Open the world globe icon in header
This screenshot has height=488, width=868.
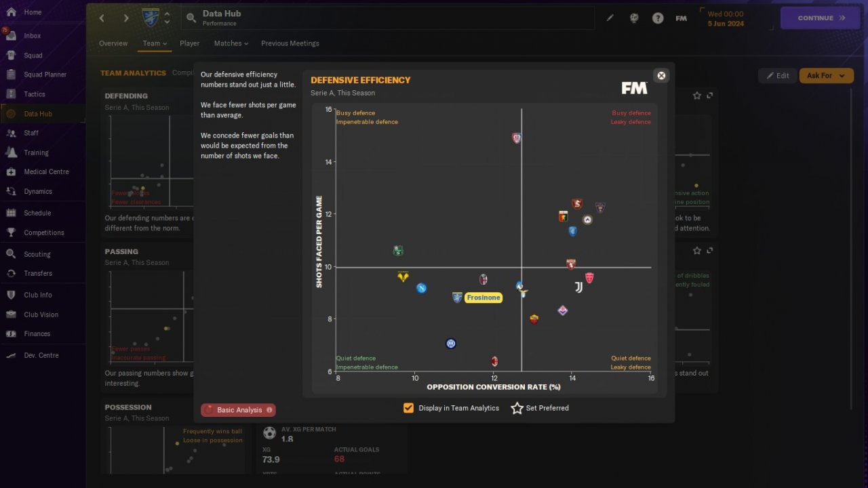tap(634, 18)
